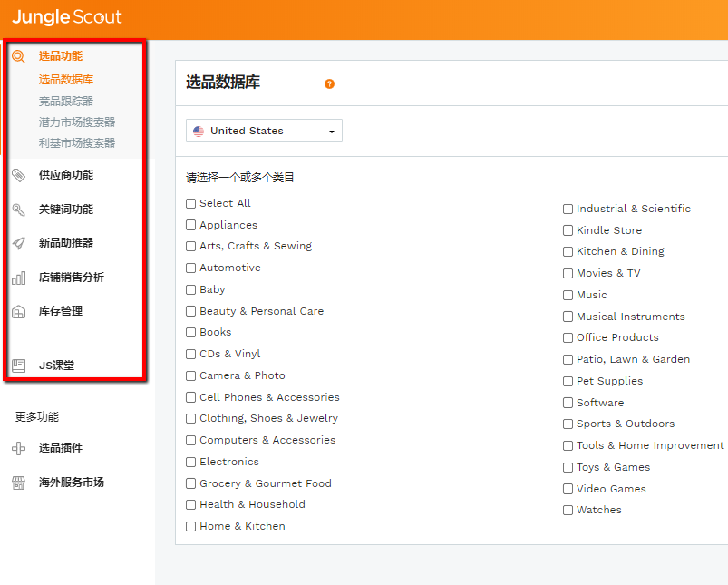Click the tag icon beside 供应商功能

19,175
